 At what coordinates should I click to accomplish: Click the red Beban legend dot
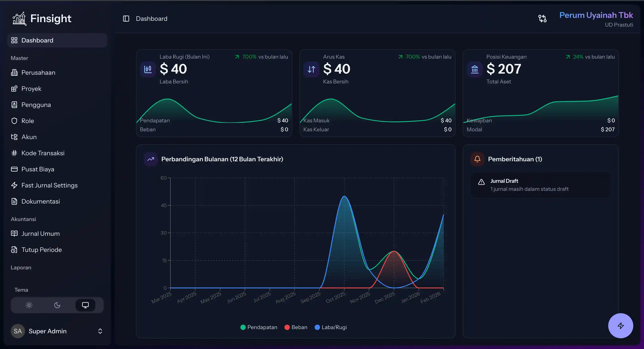click(x=287, y=327)
